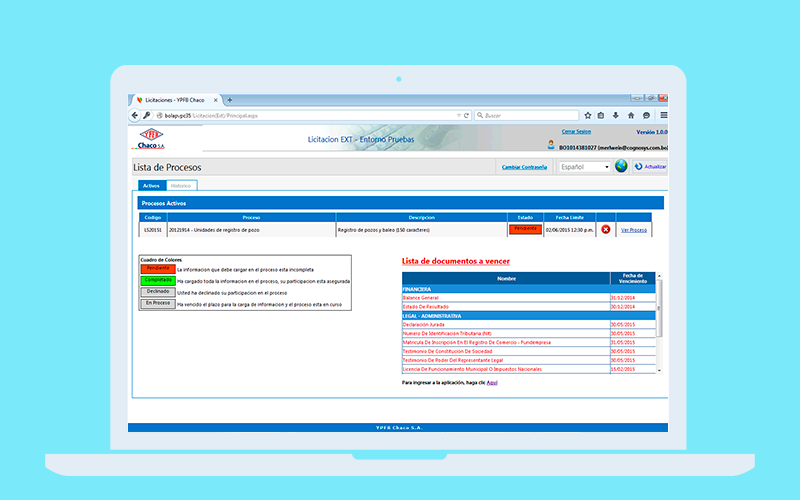The width and height of the screenshot is (800, 500).
Task: Click the Lista de documentos a vencer heading
Action: (456, 261)
